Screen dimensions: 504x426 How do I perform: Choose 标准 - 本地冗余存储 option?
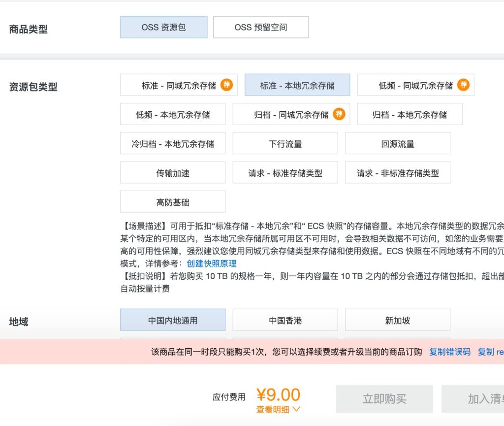click(x=297, y=85)
